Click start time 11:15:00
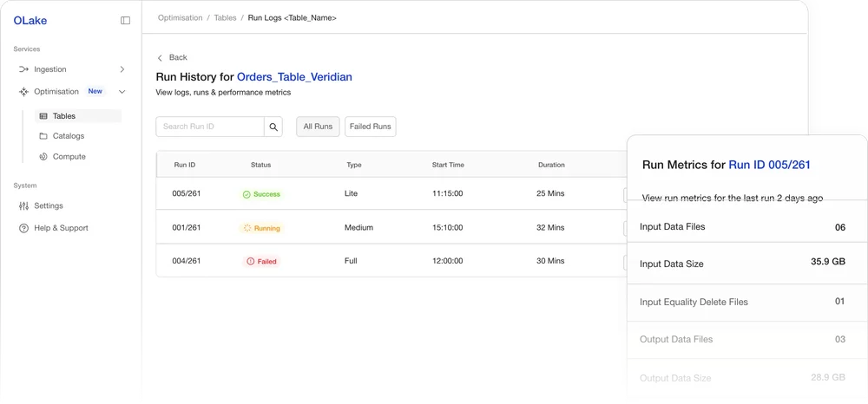The image size is (868, 404). pyautogui.click(x=447, y=194)
